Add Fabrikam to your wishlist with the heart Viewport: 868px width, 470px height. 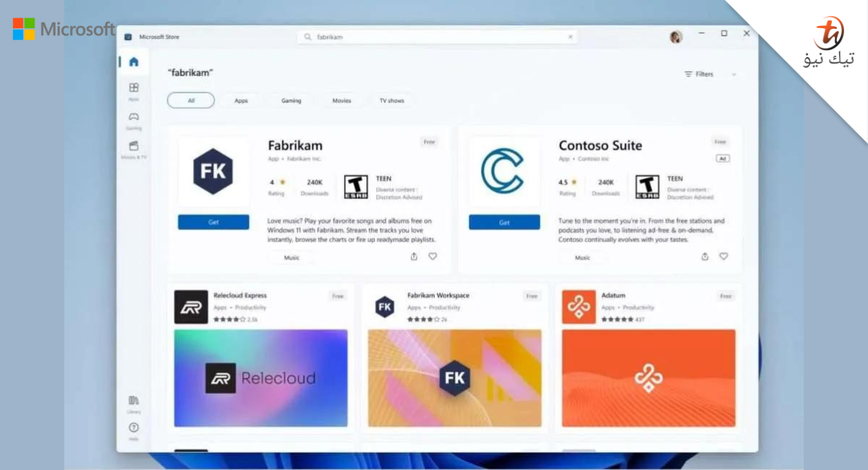point(433,256)
